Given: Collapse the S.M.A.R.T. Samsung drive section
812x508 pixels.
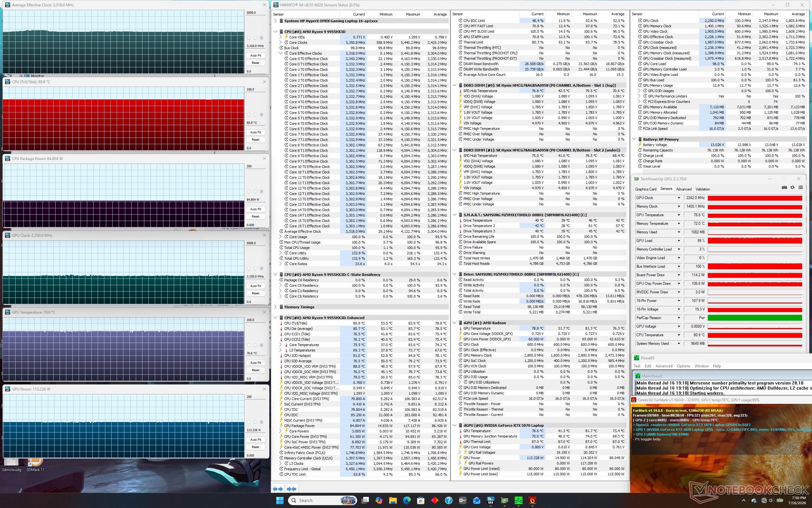Looking at the screenshot, I should pyautogui.click(x=455, y=215).
